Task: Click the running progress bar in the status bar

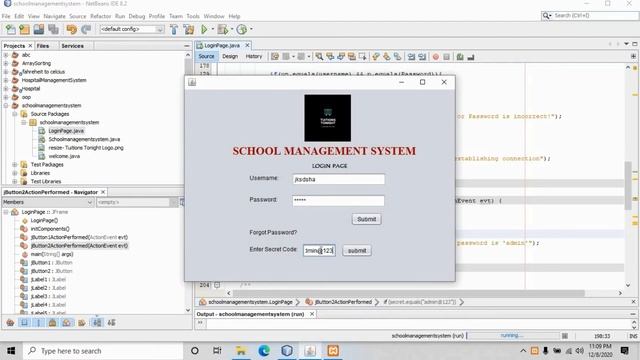Action: coord(513,336)
